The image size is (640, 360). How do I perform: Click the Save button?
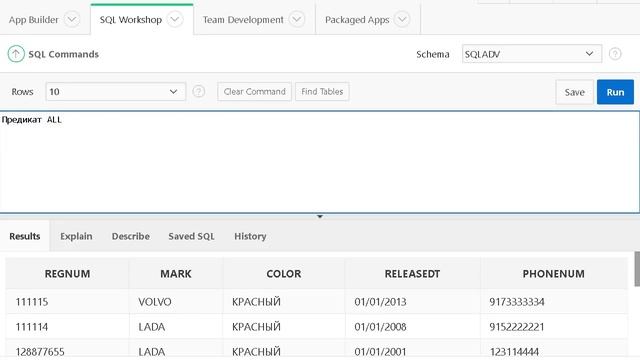pyautogui.click(x=574, y=92)
